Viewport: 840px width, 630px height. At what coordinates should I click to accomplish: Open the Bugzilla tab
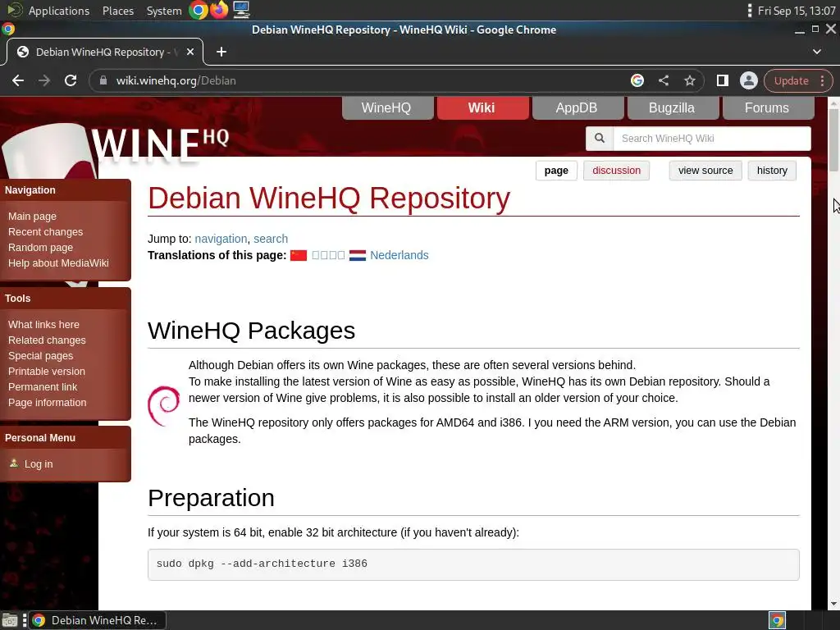[672, 107]
